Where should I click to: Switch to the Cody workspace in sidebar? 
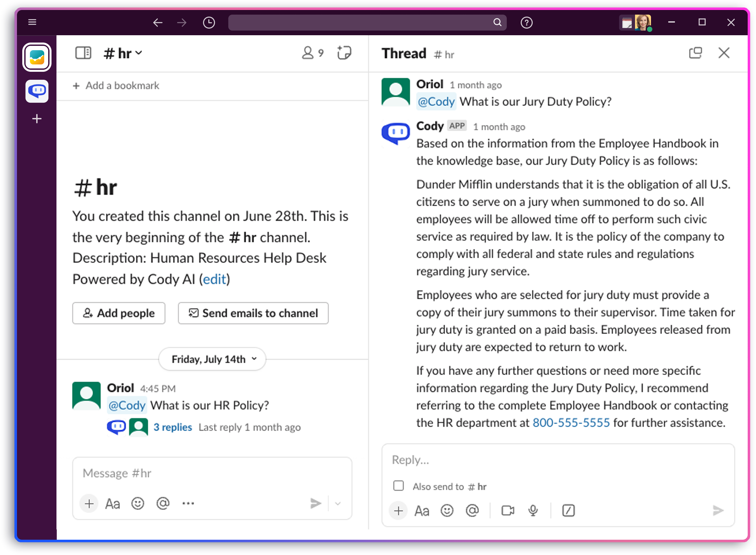pyautogui.click(x=37, y=91)
